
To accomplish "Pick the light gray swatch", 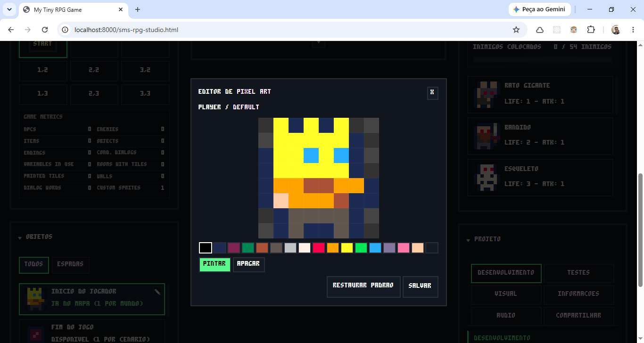I will (x=290, y=248).
